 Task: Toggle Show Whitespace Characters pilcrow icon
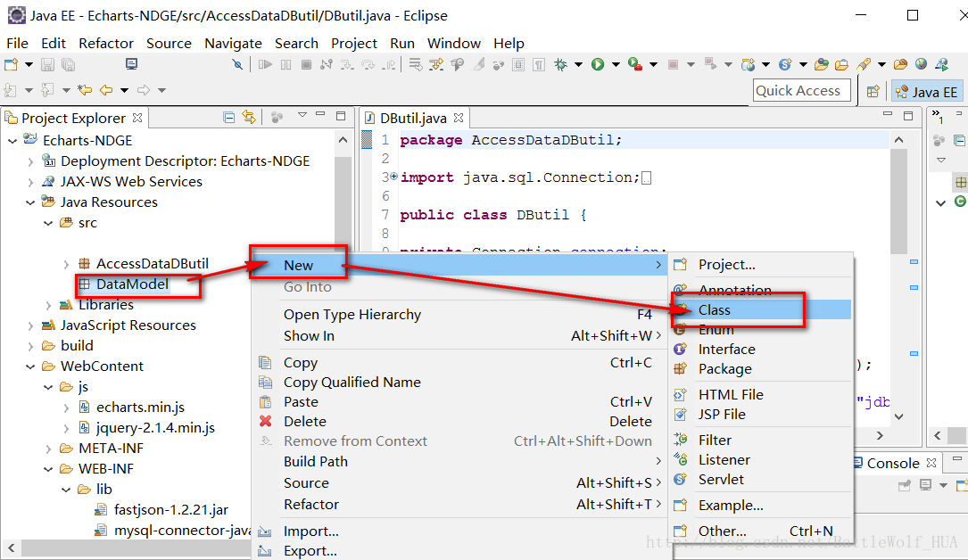pos(539,64)
